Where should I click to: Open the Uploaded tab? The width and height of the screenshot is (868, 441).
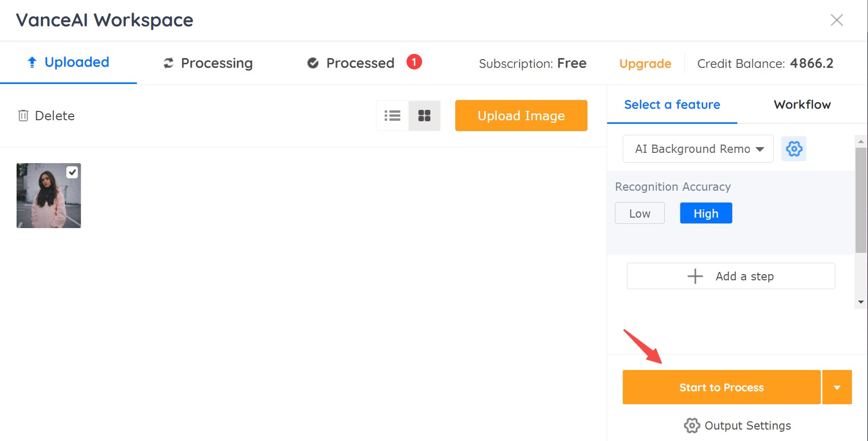coord(68,63)
